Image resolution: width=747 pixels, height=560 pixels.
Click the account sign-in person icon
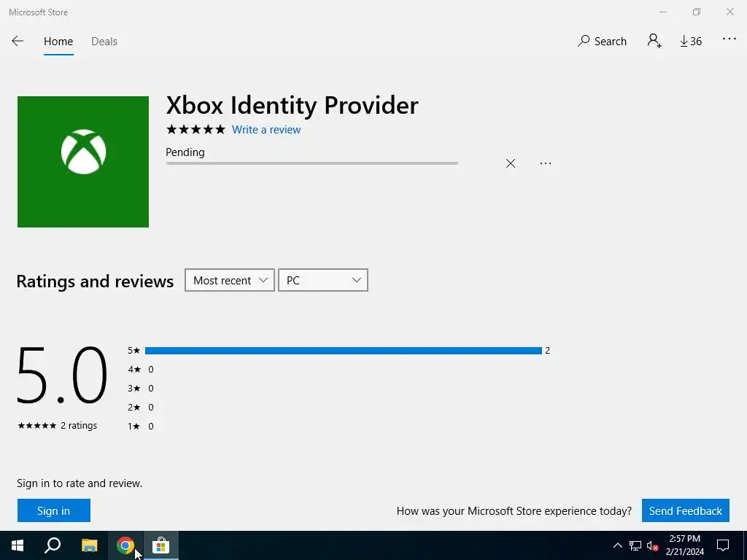654,41
